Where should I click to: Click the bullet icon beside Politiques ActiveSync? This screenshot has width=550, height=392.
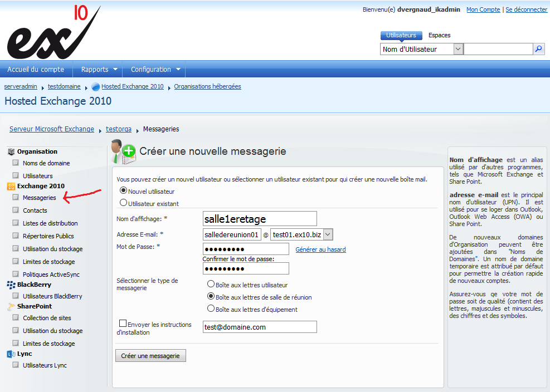(x=16, y=274)
